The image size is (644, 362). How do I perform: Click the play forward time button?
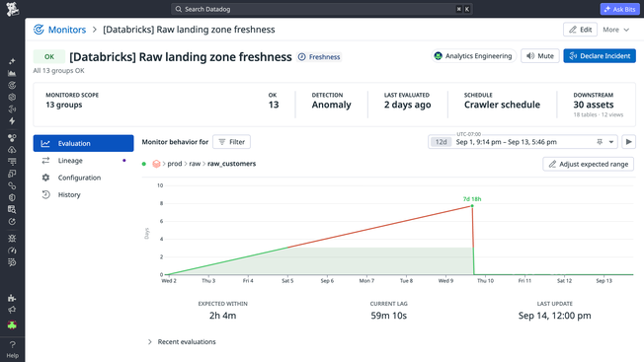(629, 142)
